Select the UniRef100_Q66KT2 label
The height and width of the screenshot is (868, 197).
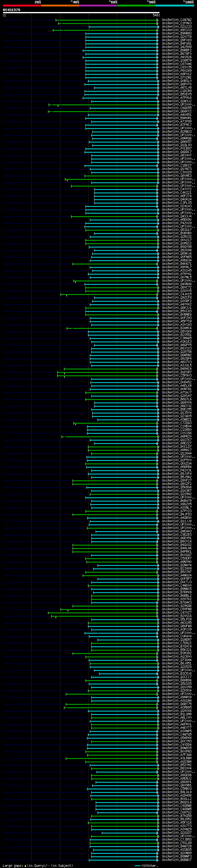pyautogui.click(x=176, y=111)
